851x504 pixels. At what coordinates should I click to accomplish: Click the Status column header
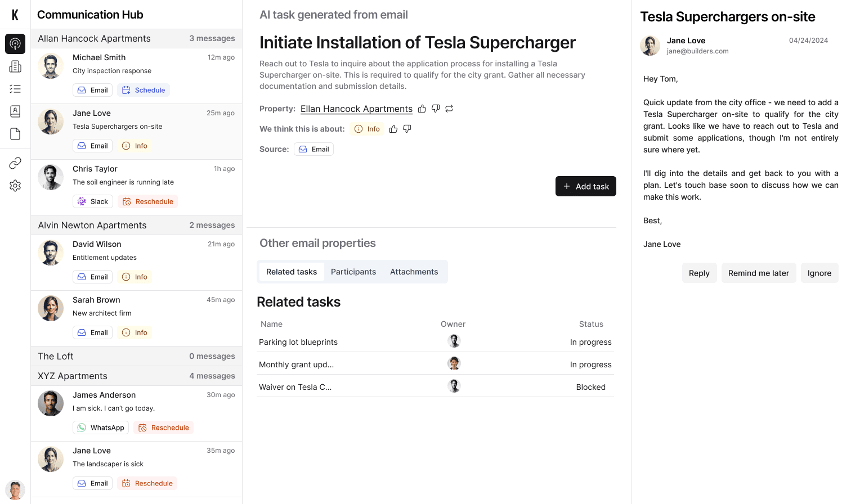pos(591,324)
